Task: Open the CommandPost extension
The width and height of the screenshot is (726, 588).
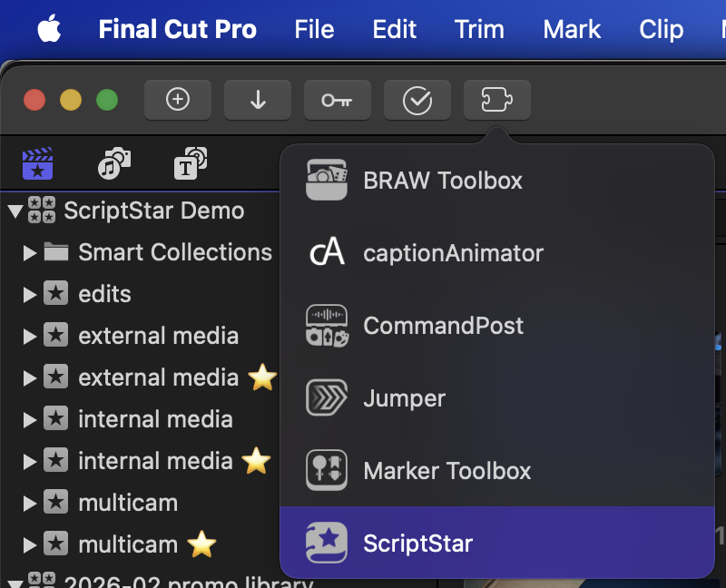Action: [x=443, y=326]
